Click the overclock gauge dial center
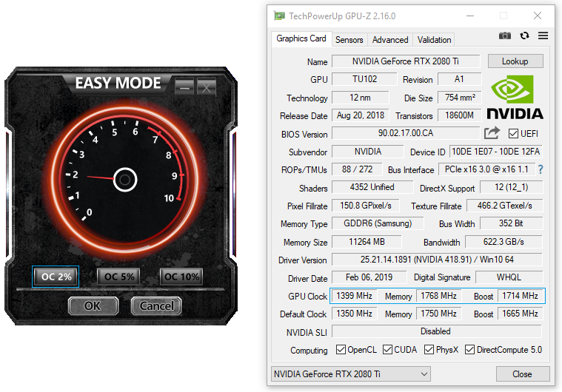Viewport: 562px width, 392px height. 125,180
